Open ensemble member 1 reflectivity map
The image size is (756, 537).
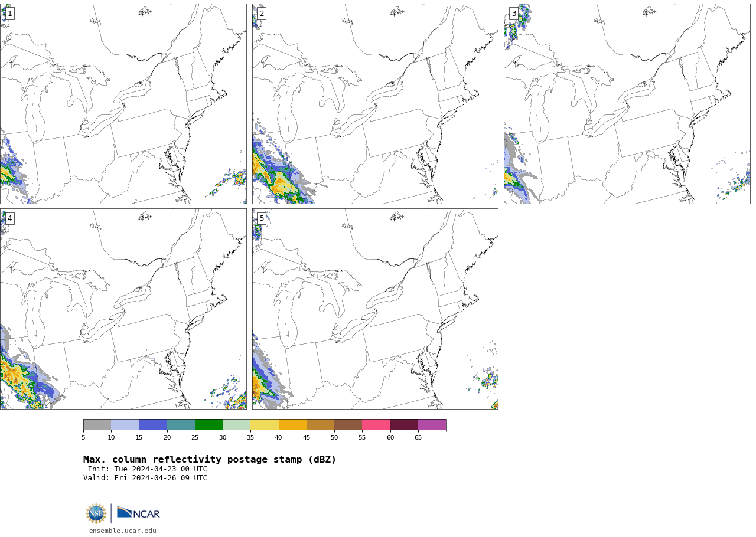(x=123, y=104)
